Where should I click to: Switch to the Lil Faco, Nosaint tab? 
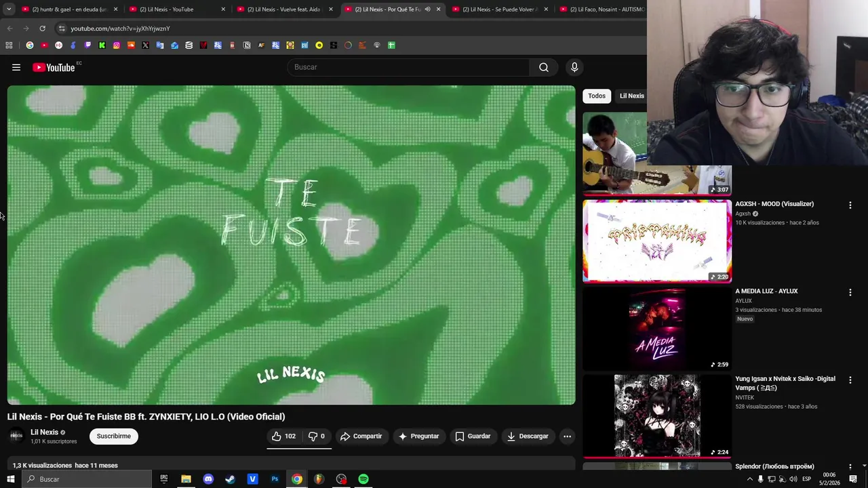pos(604,9)
